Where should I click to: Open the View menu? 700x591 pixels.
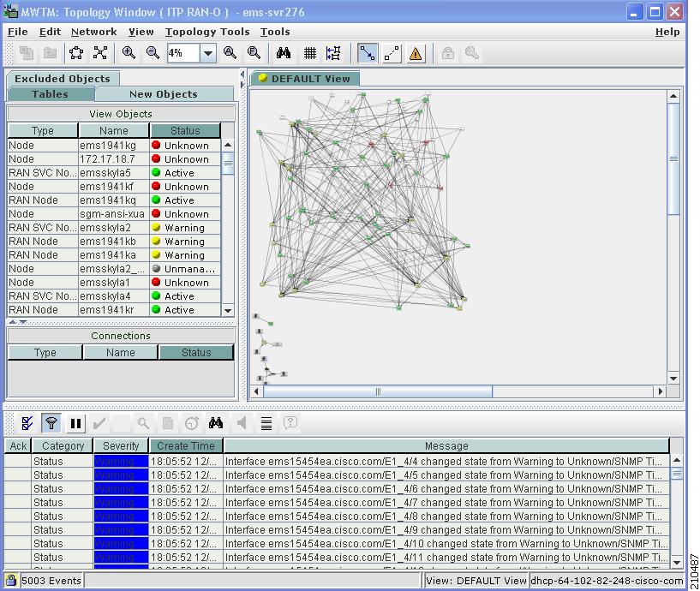pyautogui.click(x=141, y=32)
